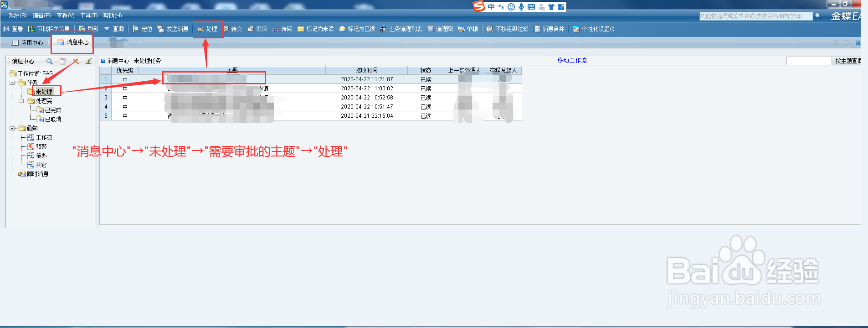The image size is (868, 328).
Task: Select the row received 2020-04-21 22:15:04
Action: (x=310, y=116)
